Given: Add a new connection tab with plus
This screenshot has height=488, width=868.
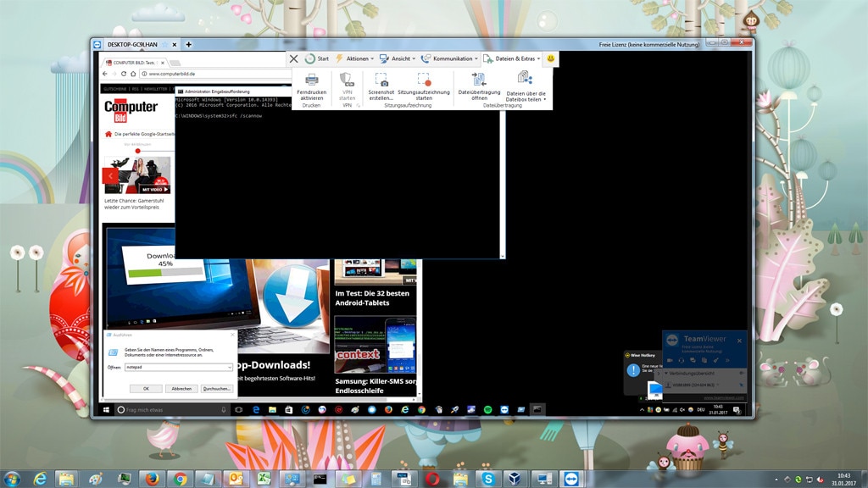Looking at the screenshot, I should pyautogui.click(x=189, y=44).
